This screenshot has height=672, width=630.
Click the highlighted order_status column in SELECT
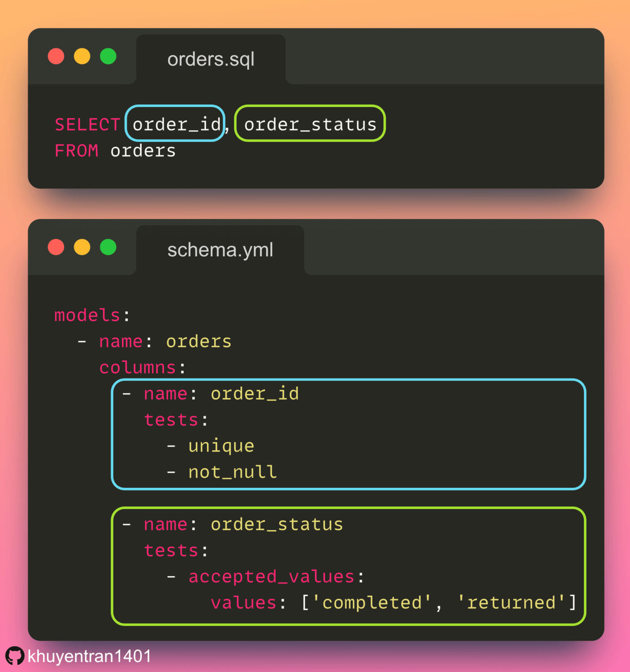[x=310, y=124]
